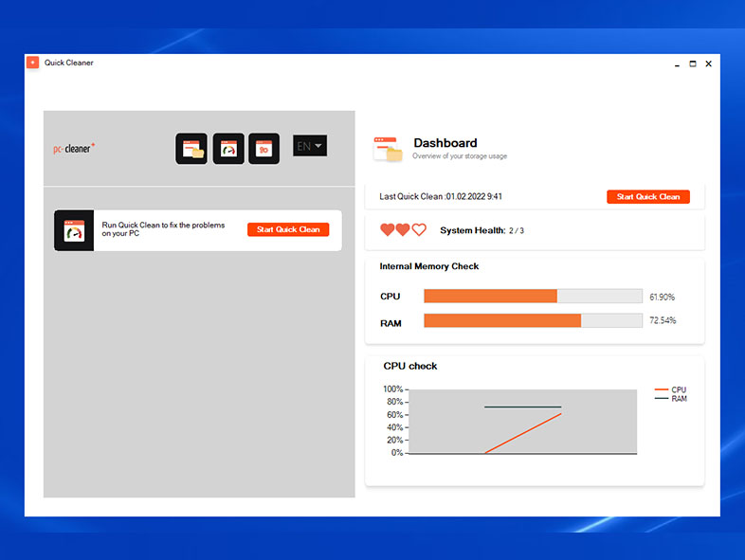Click the 72.54% RAM value
This screenshot has height=560, width=745.
(x=663, y=320)
